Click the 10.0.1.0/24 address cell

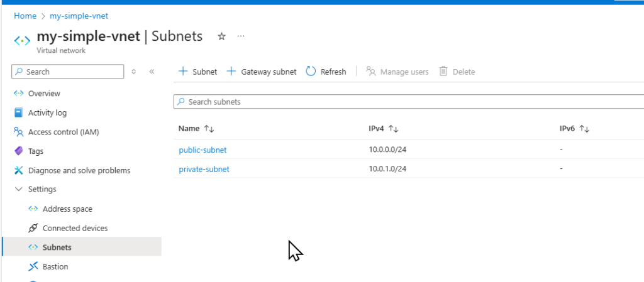pyautogui.click(x=387, y=169)
